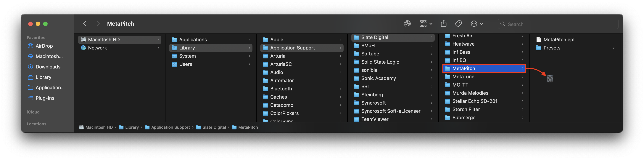
Task: Select the MetaTune folder
Action: pyautogui.click(x=484, y=77)
